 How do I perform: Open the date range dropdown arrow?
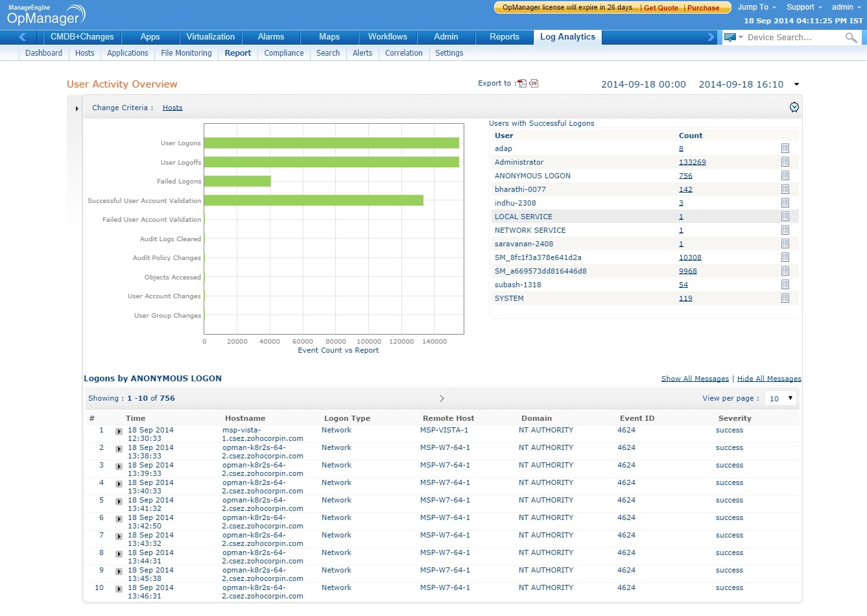796,84
